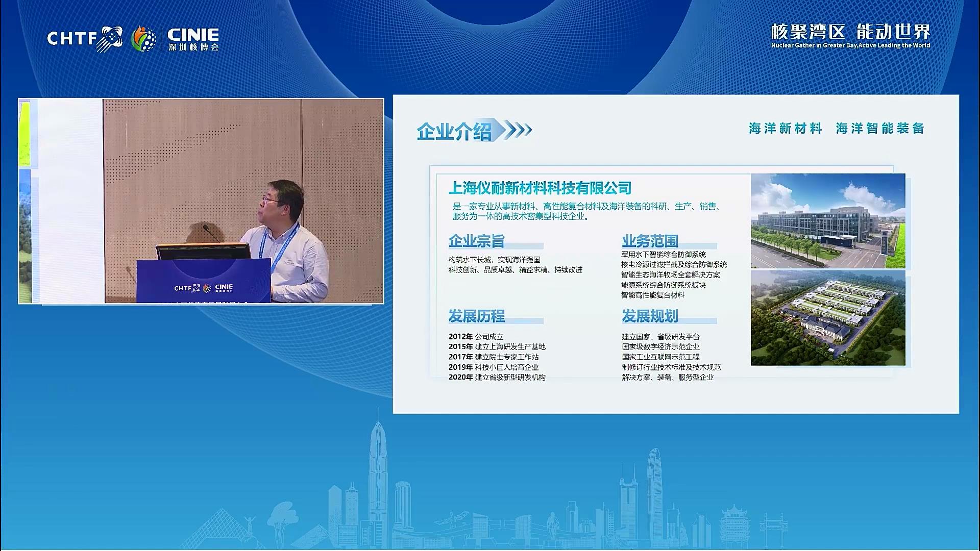Screen dimensions: 980x551
Task: Click the 2019年 科技小巨人培育企业 entry
Action: coord(494,367)
